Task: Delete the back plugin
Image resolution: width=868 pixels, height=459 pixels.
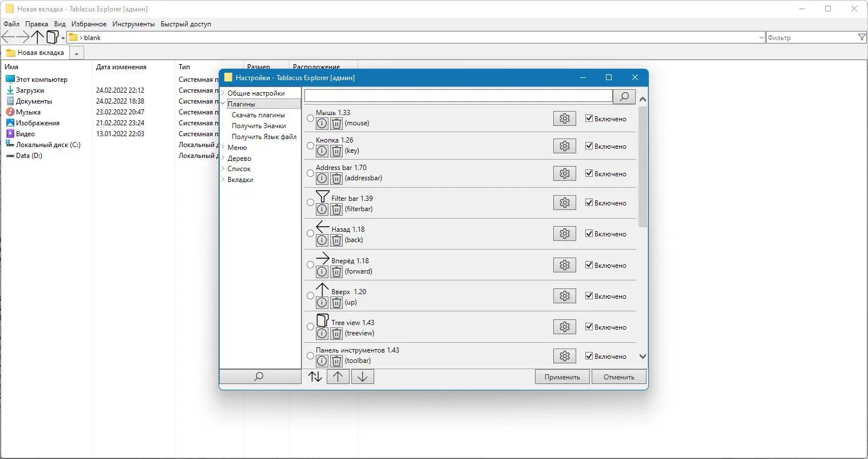Action: 336,240
